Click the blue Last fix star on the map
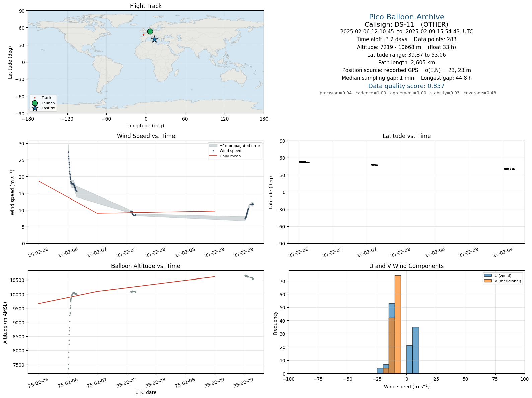The width and height of the screenshot is (532, 398). click(x=154, y=39)
